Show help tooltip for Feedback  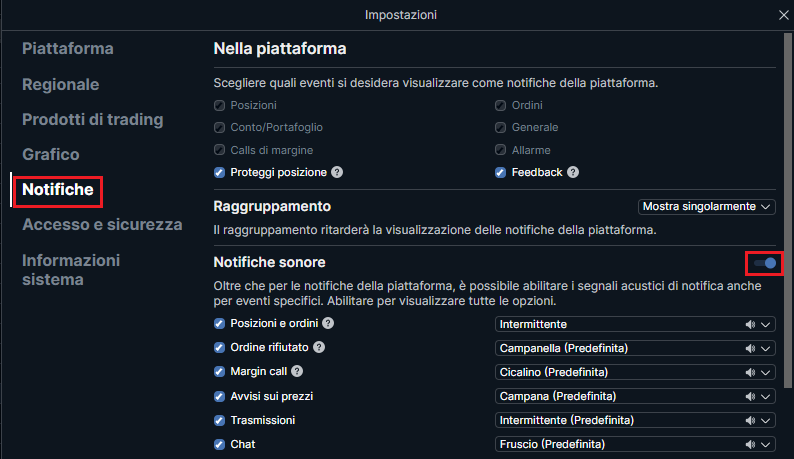coord(573,172)
